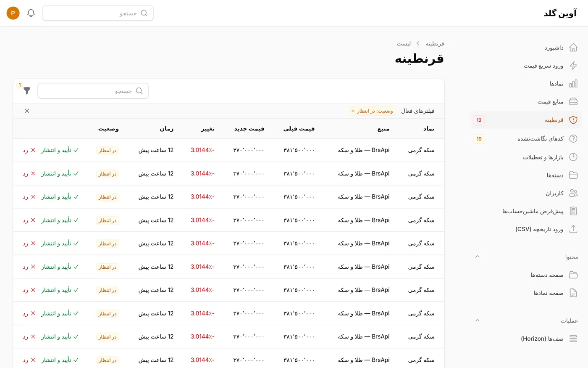Screen dimensions: 588x368
Task: Clear all active filters with X
Action: 27,111
